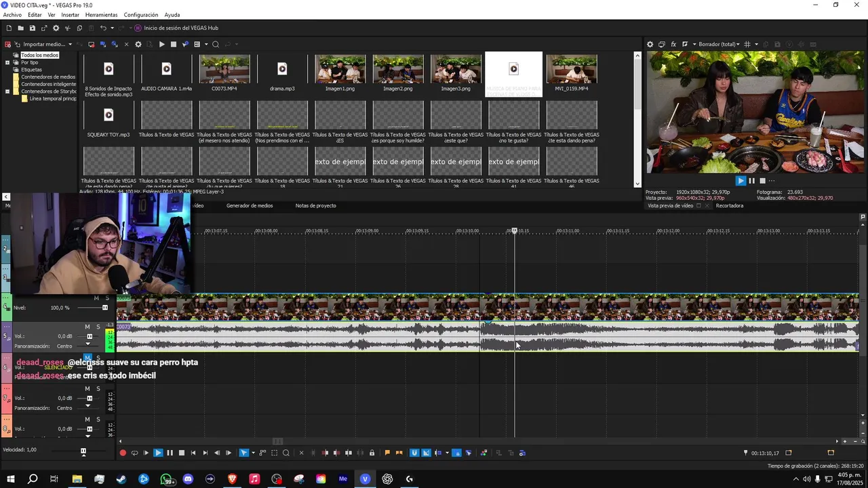Screen dimensions: 868x488
Task: Start media preview in Project Media toolbar
Action: 161,44
